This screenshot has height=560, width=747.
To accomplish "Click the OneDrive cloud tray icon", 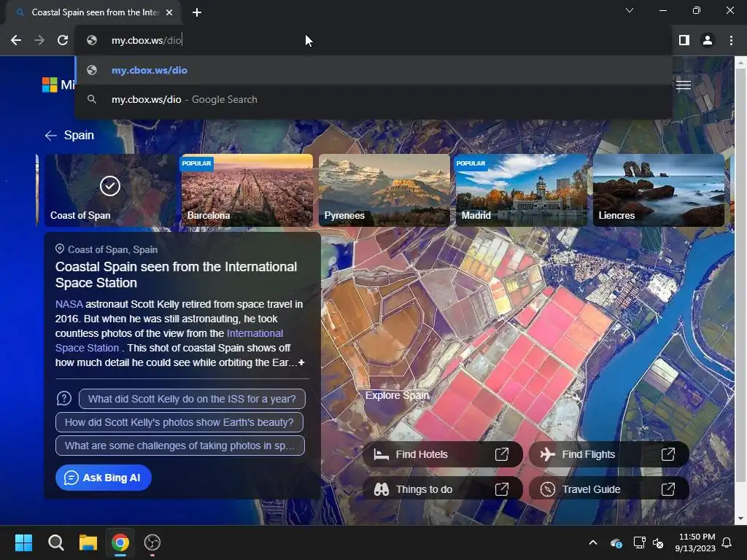I will tap(616, 542).
